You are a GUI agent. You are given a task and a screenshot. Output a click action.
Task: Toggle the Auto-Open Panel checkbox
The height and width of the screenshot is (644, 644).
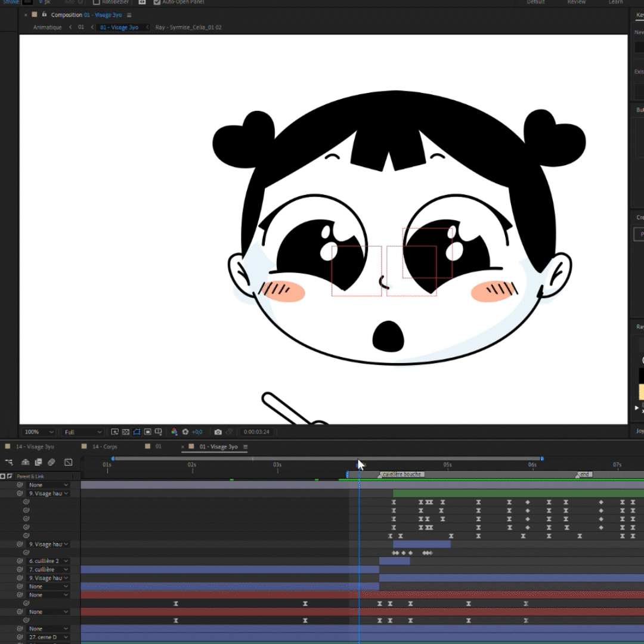point(156,2)
